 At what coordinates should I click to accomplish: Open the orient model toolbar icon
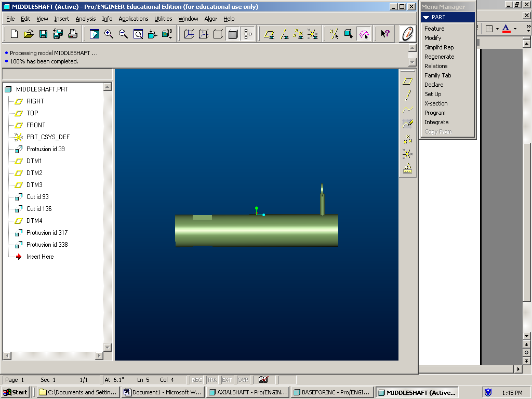[x=152, y=34]
